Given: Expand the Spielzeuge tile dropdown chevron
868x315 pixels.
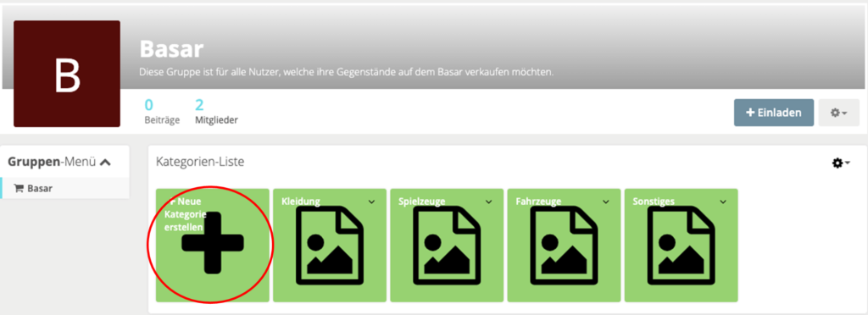Looking at the screenshot, I should click(x=489, y=202).
